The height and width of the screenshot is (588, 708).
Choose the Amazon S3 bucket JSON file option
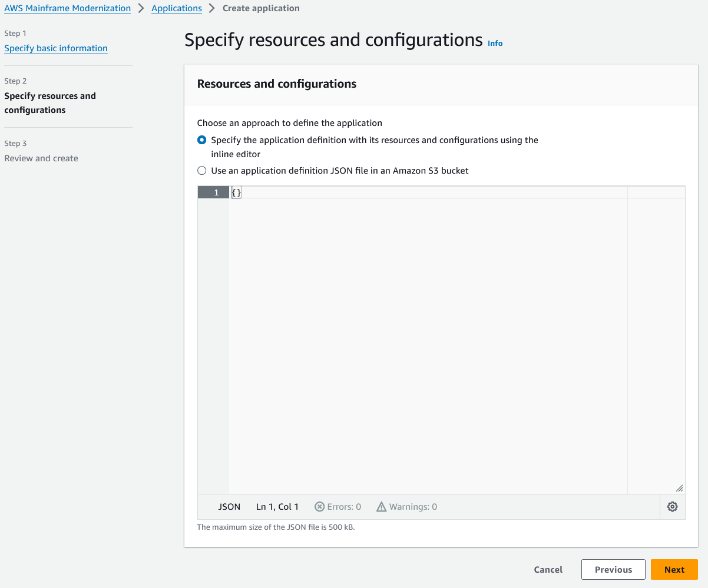click(x=201, y=170)
